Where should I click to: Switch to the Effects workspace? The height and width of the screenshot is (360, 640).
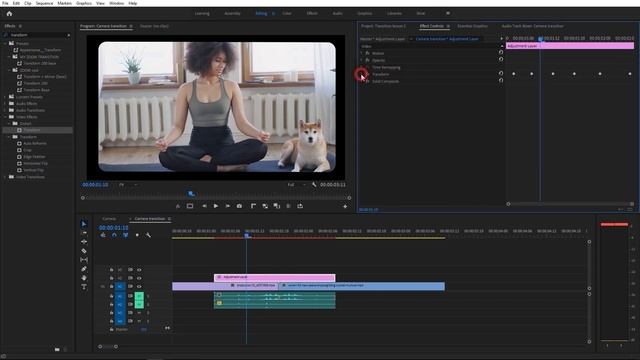[x=312, y=13]
